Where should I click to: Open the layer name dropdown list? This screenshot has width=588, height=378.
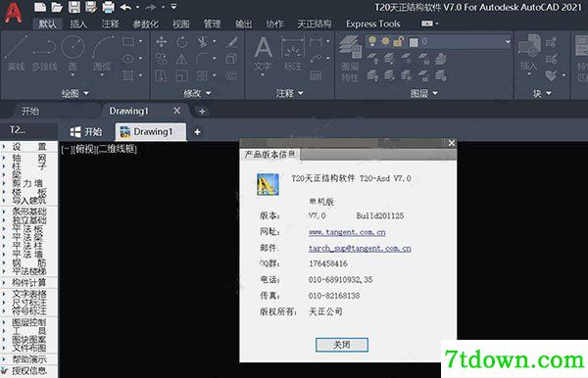[x=508, y=41]
